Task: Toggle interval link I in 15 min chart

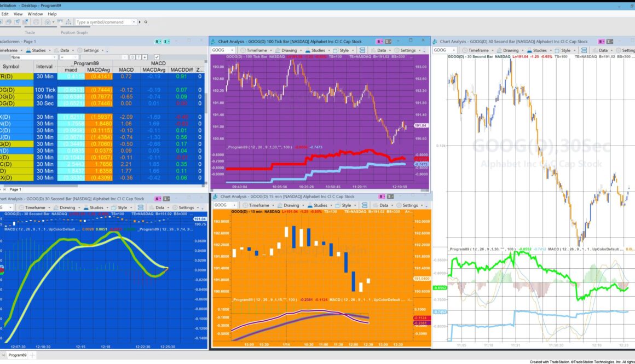Action: pyautogui.click(x=390, y=197)
